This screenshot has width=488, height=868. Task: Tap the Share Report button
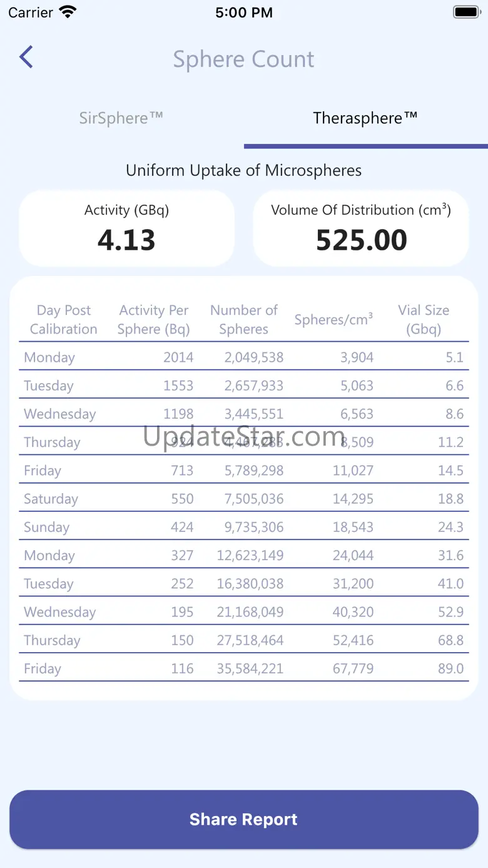pyautogui.click(x=244, y=819)
